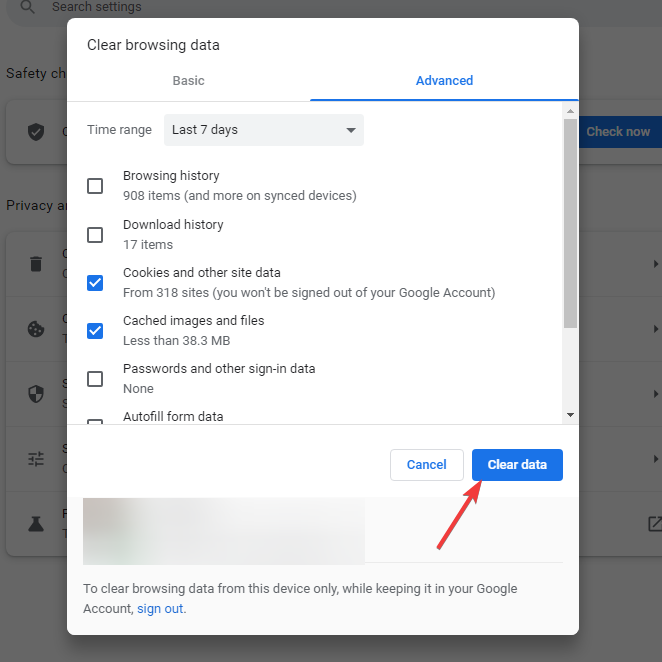Click the Check now button behind dialog
Viewport: 662px width, 662px height.
pos(620,132)
